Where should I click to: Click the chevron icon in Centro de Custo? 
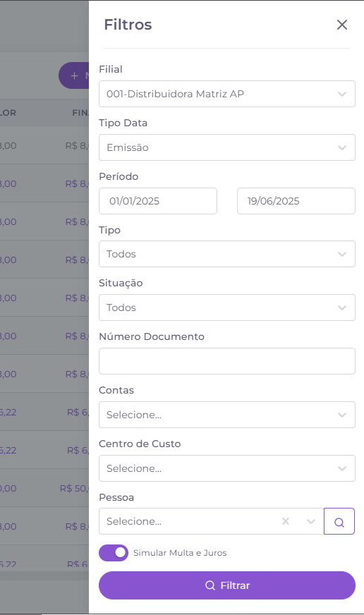click(342, 469)
